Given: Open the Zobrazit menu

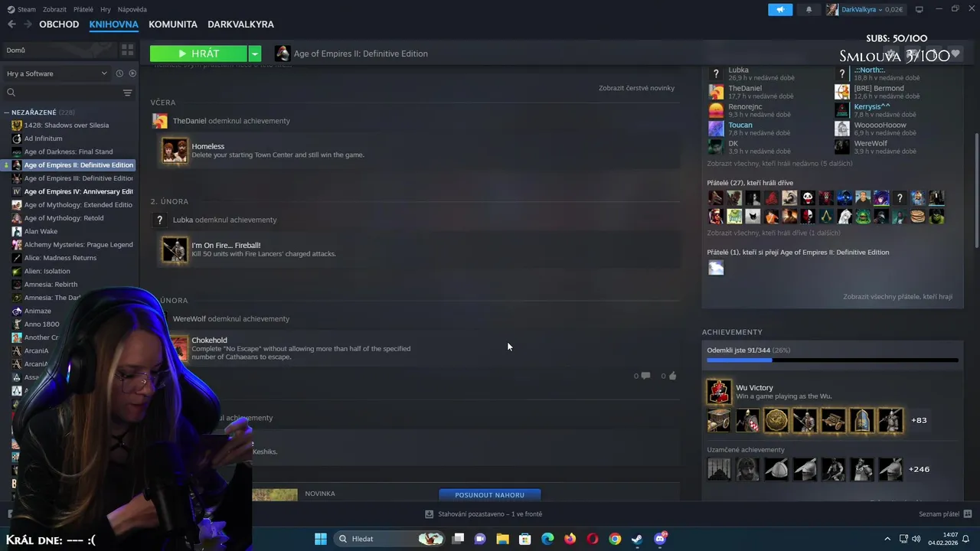Looking at the screenshot, I should [x=54, y=9].
